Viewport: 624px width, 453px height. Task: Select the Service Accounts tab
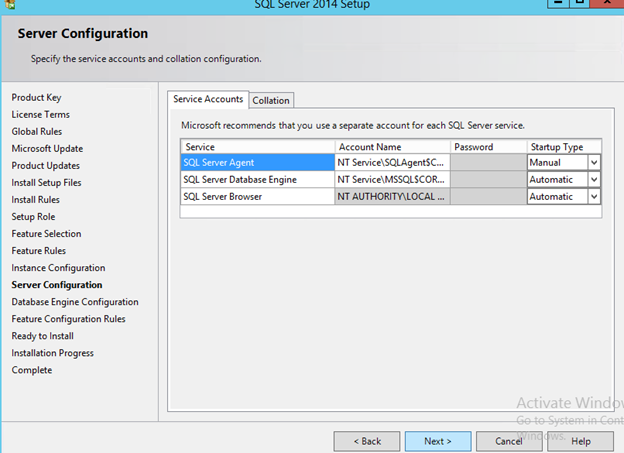pyautogui.click(x=208, y=99)
